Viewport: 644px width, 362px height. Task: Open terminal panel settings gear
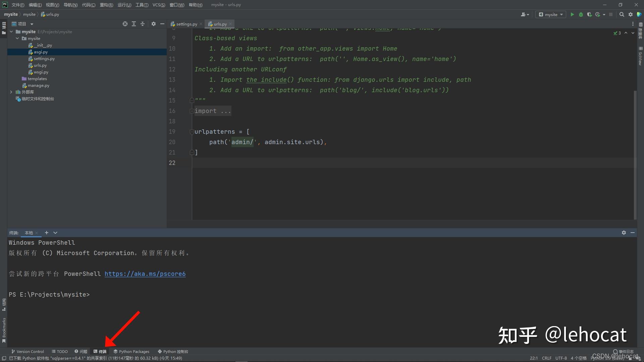click(x=624, y=233)
